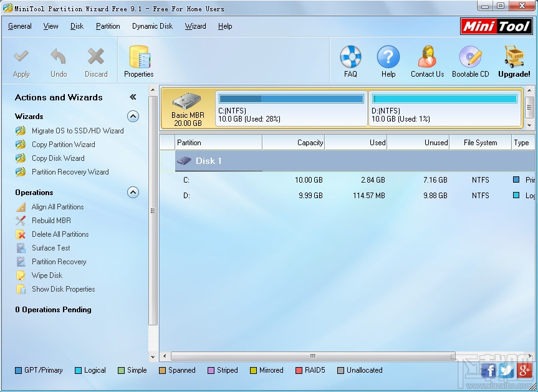Open the Partition menu
The image size is (538, 392).
coord(108,26)
